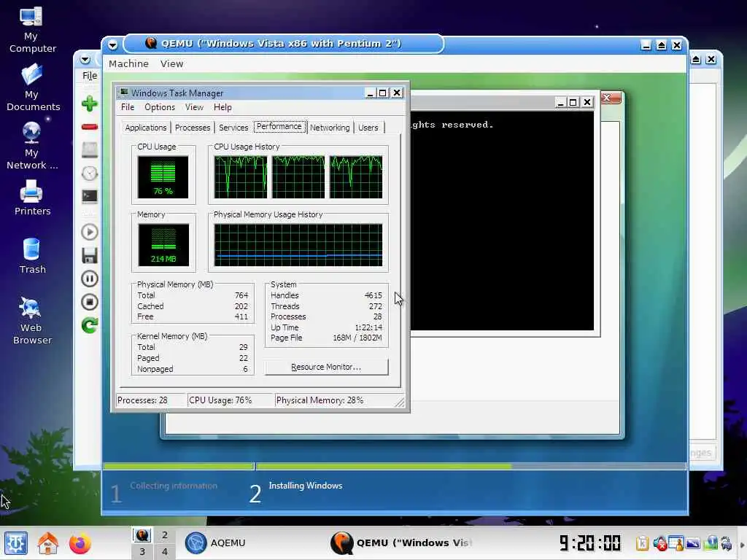The height and width of the screenshot is (560, 747).
Task: Open the Options menu in Task Manager
Action: [x=160, y=107]
